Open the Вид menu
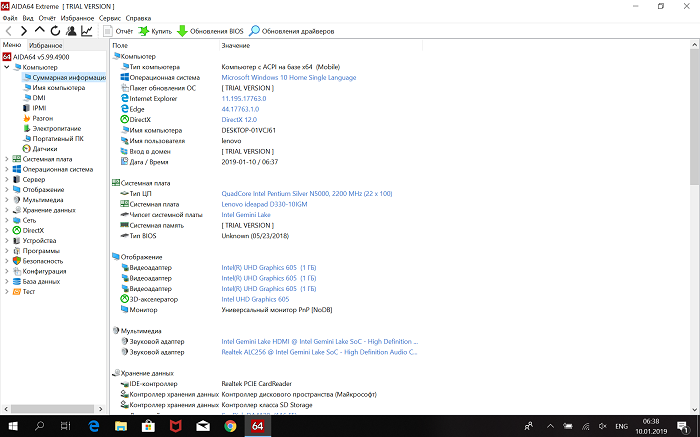Screen dimensions: 700x437 point(28,18)
